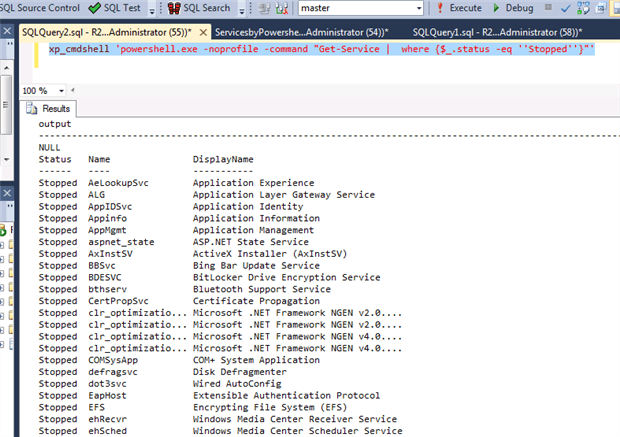Close the SQLQuery2.sql tab
Image resolution: width=620 pixels, height=437 pixels.
(x=203, y=32)
